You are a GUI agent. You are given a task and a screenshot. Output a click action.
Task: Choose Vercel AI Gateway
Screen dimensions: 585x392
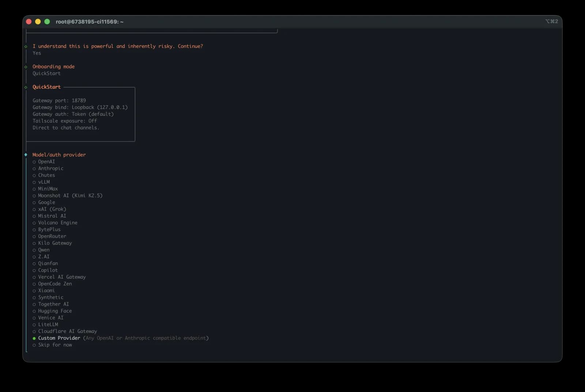(59, 277)
